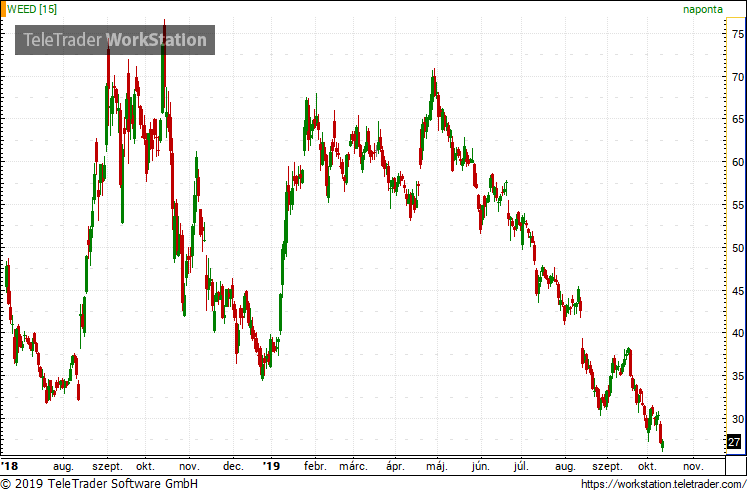Image resolution: width=747 pixels, height=493 pixels.
Task: Click the 2019 'aug.' label after júl.
Action: [565, 466]
